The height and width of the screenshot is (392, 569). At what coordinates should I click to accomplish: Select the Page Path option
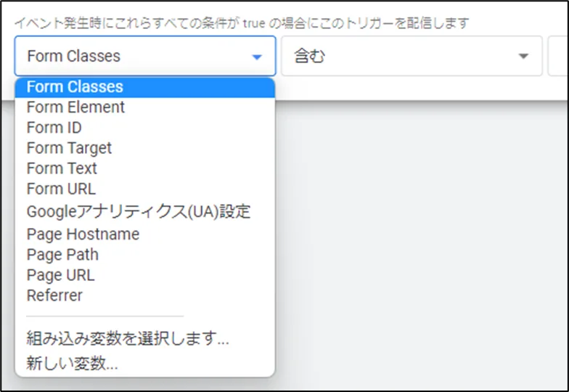pyautogui.click(x=62, y=255)
